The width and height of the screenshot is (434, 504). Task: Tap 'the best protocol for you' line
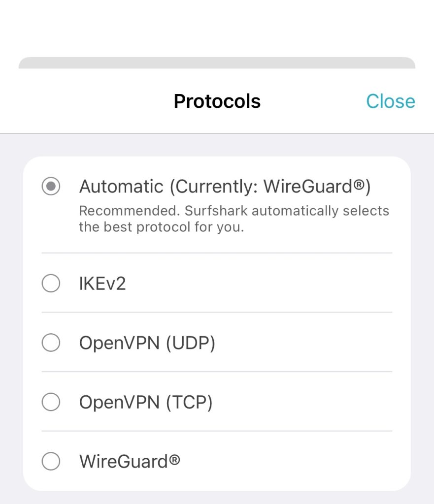pos(161,228)
